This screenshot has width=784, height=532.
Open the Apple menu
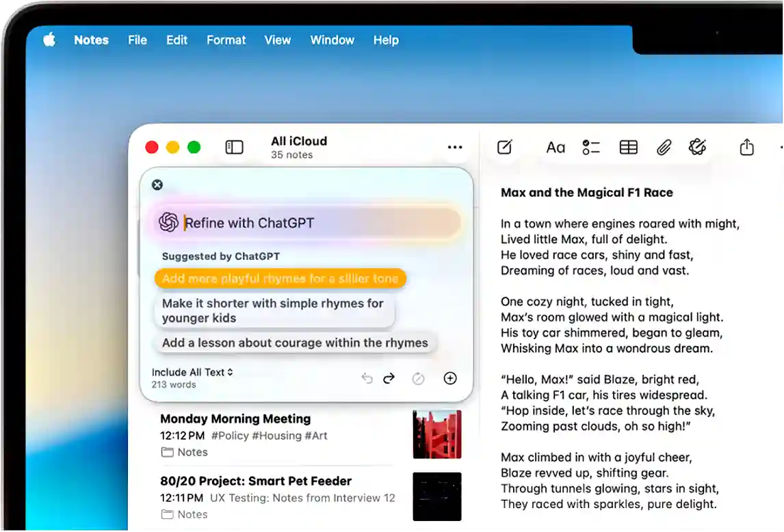coord(49,40)
